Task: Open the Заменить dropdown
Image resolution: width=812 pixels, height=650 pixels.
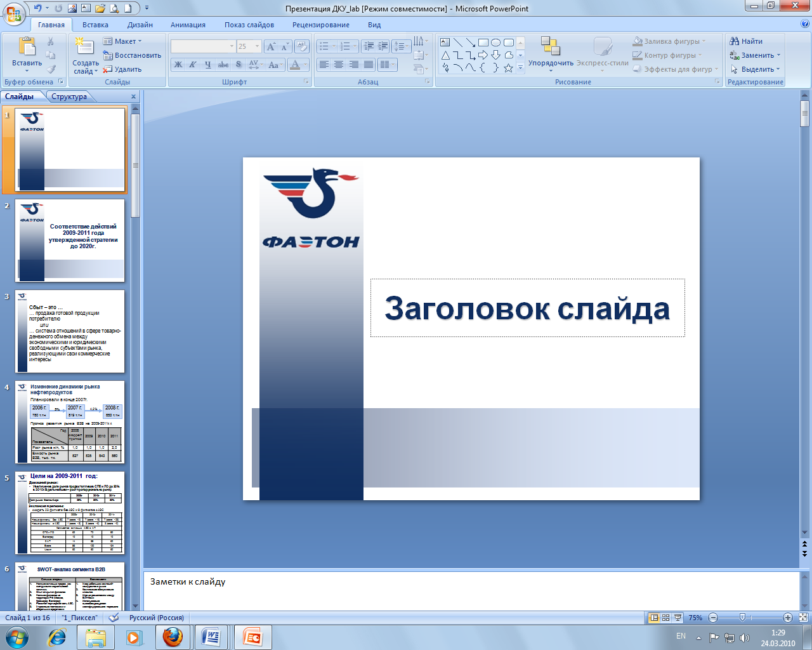Action: tap(755, 55)
